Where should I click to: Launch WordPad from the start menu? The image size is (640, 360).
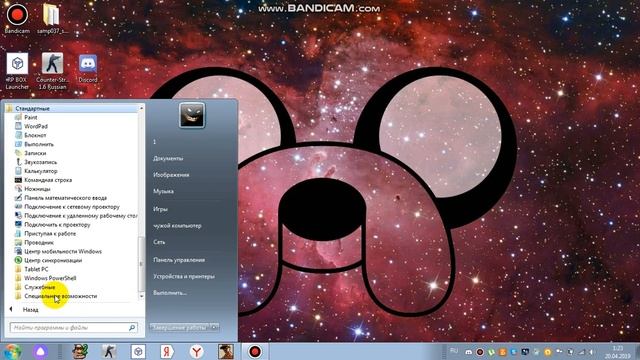point(36,126)
